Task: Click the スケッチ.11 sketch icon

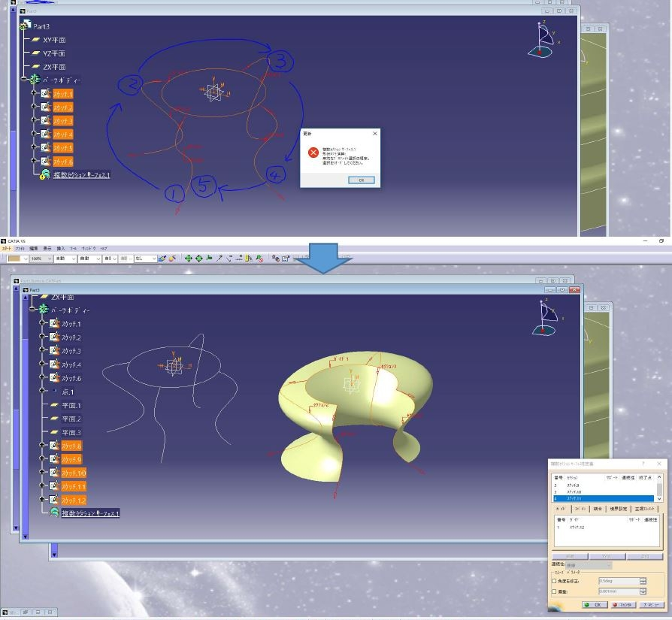Action: [x=54, y=486]
